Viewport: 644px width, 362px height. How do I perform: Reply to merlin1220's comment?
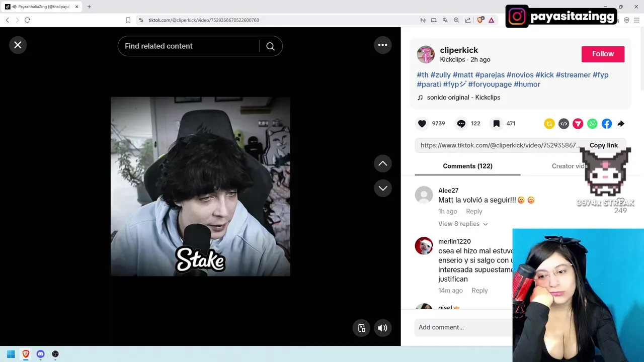click(479, 291)
